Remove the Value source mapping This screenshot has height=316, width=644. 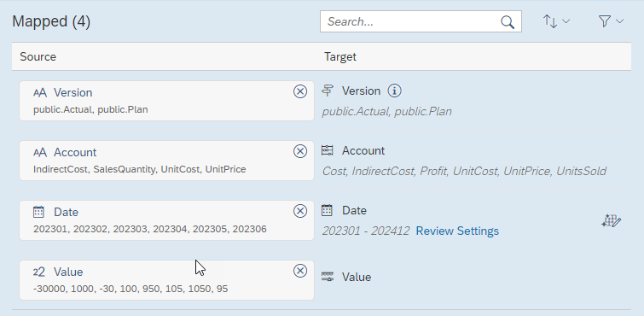(x=300, y=271)
